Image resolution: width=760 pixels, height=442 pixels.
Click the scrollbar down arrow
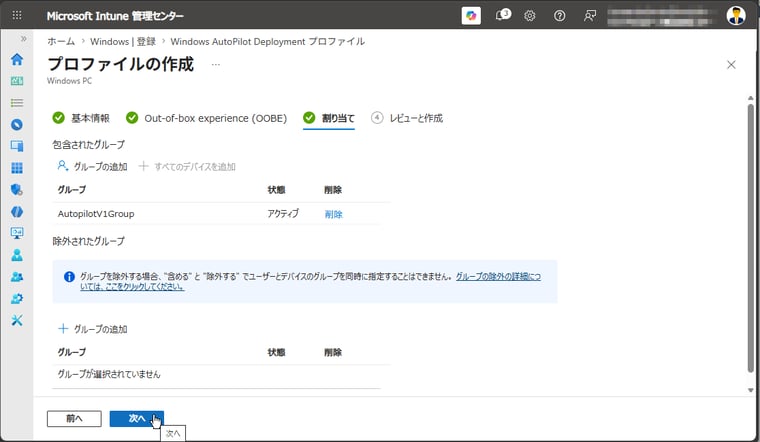click(x=750, y=390)
